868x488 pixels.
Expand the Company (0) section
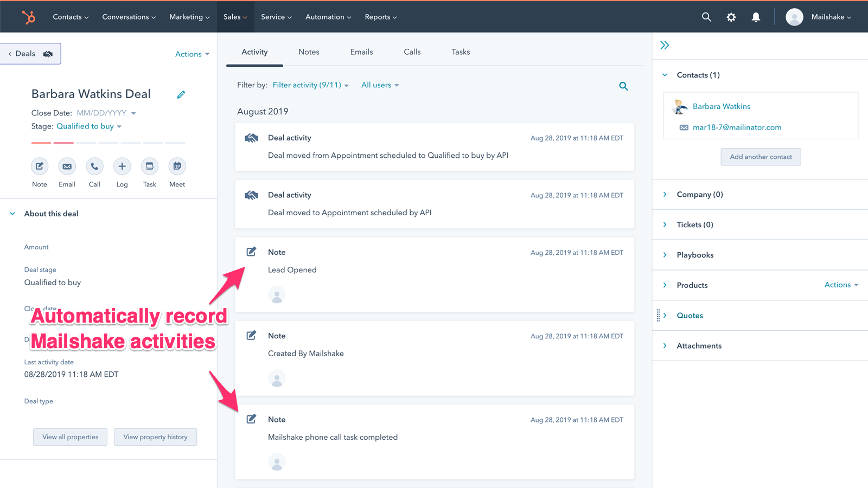tap(699, 194)
